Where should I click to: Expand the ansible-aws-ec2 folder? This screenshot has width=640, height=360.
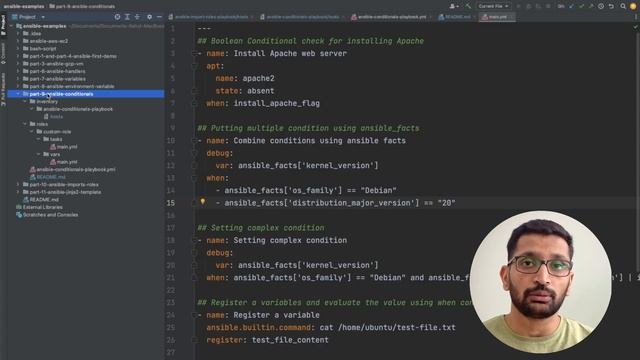[18, 41]
